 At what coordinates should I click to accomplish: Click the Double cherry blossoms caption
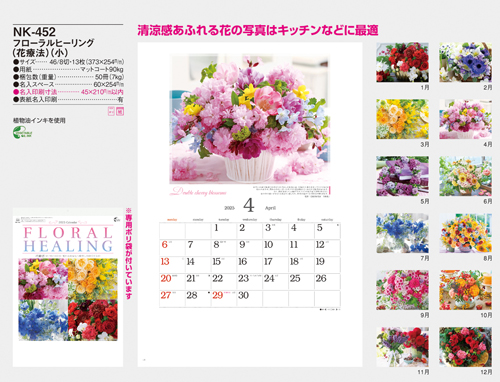(x=199, y=192)
